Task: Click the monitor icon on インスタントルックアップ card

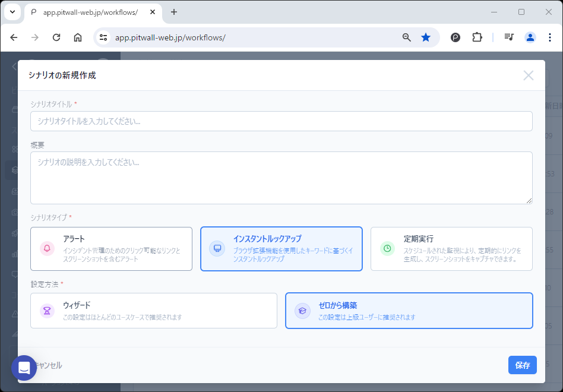Action: tap(216, 249)
